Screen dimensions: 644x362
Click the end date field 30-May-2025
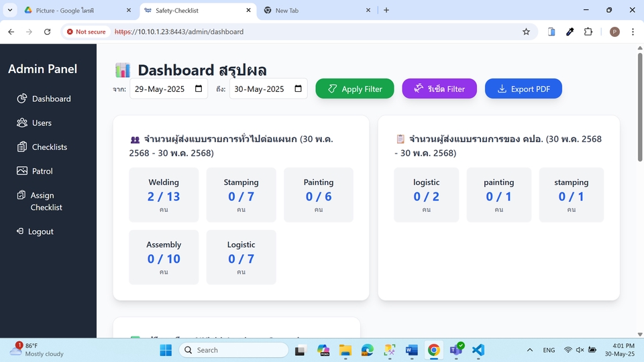[268, 88]
